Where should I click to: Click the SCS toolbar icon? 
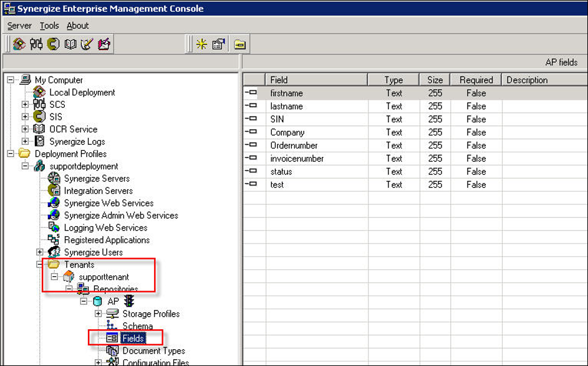click(x=36, y=44)
